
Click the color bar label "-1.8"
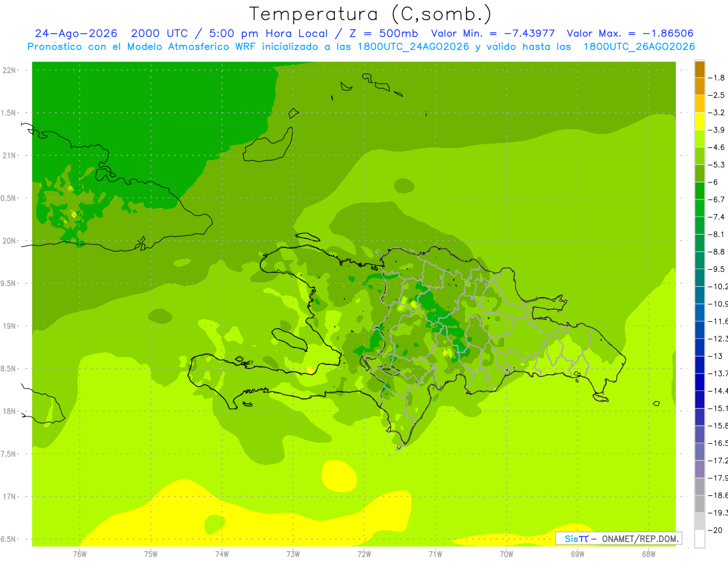(716, 78)
